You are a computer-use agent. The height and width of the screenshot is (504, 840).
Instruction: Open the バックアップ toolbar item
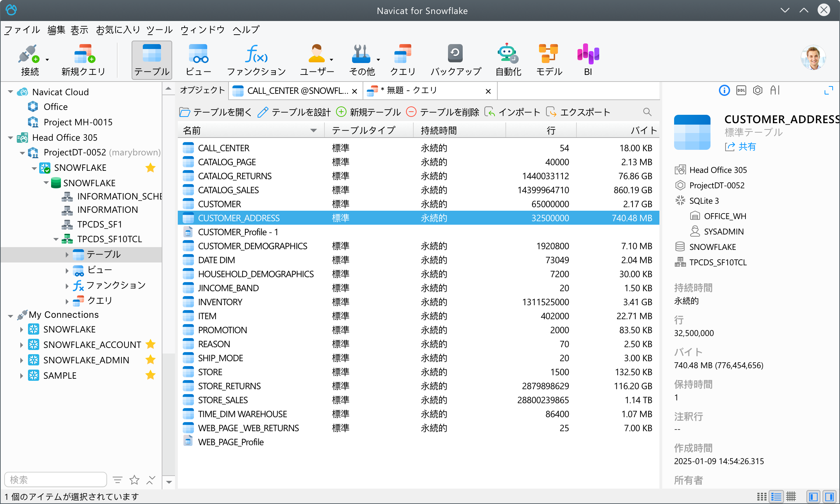[x=456, y=60]
